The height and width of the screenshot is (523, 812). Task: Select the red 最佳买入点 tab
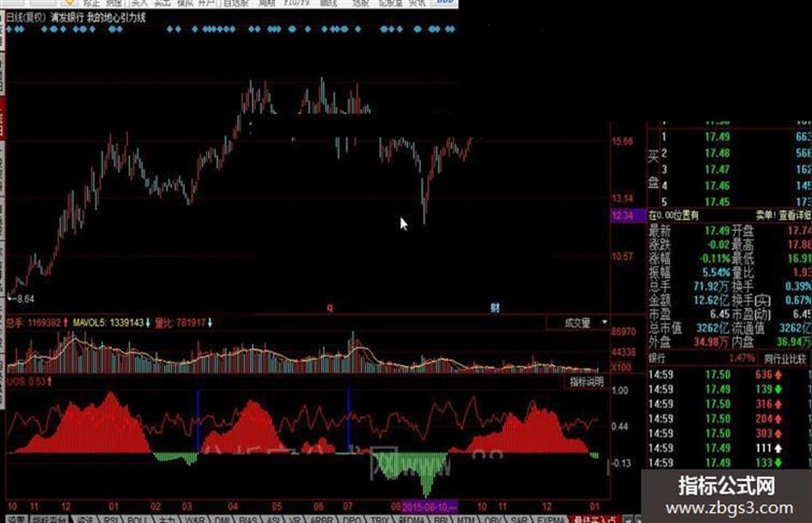coord(595,519)
